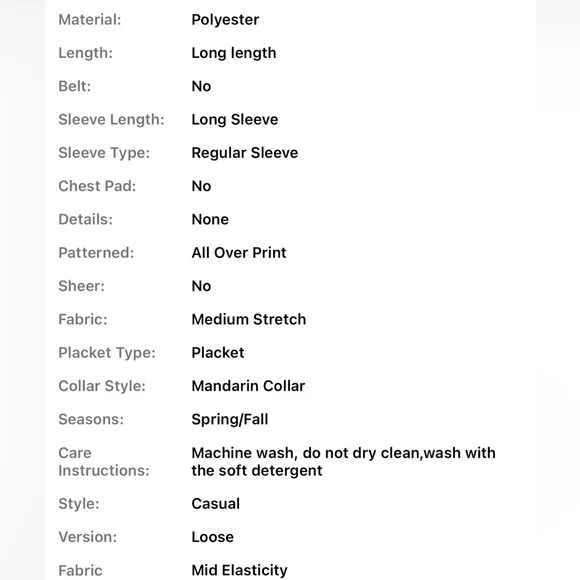Click the Spring/Fall seasons value

pos(230,419)
